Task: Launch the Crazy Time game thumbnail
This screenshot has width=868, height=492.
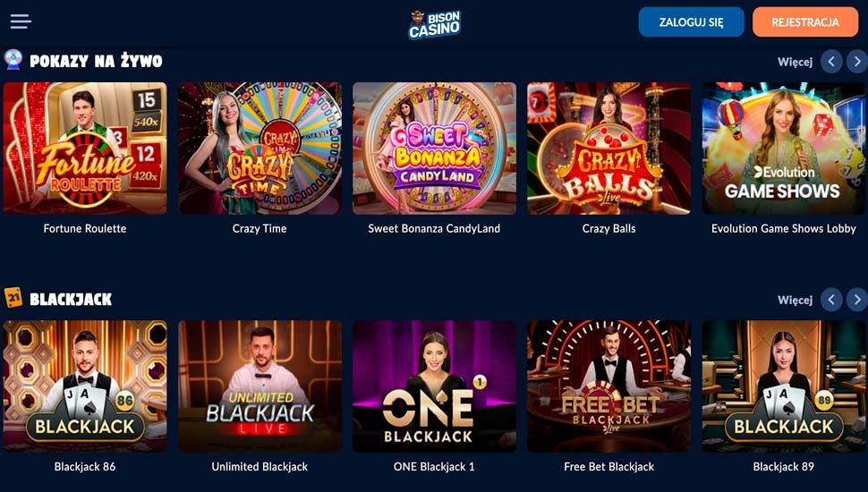Action: (260, 148)
